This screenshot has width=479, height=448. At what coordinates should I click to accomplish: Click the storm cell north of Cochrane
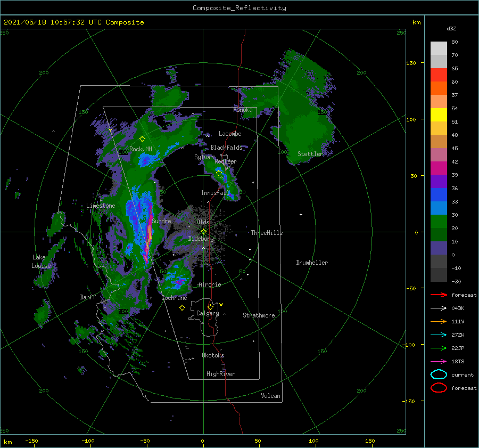178,279
